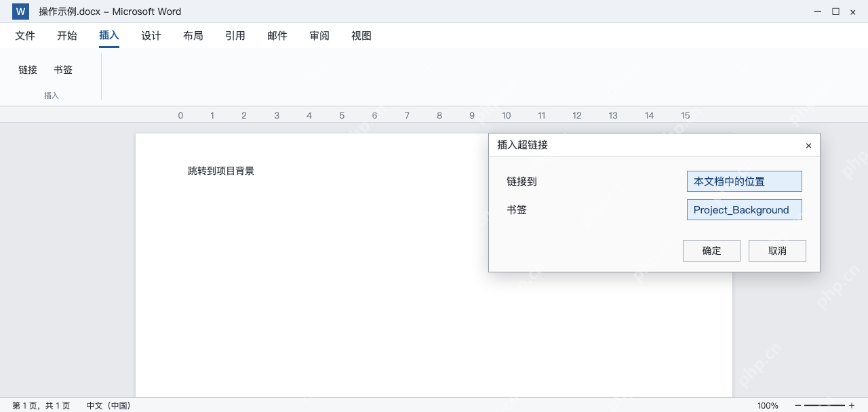Click the Word application logo icon
868x412 pixels.
pyautogui.click(x=21, y=12)
